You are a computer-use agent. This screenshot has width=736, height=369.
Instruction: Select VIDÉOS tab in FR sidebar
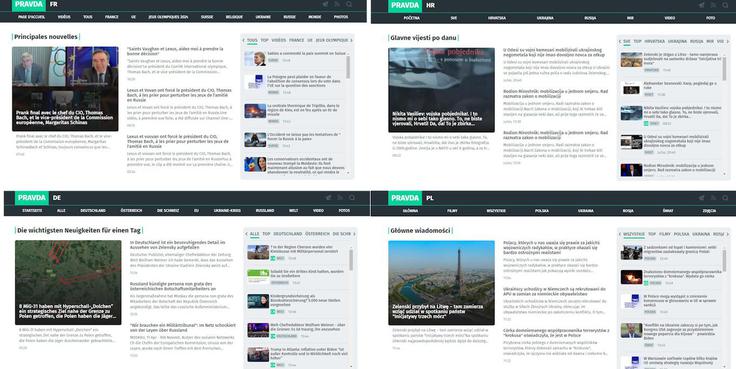tap(279, 40)
